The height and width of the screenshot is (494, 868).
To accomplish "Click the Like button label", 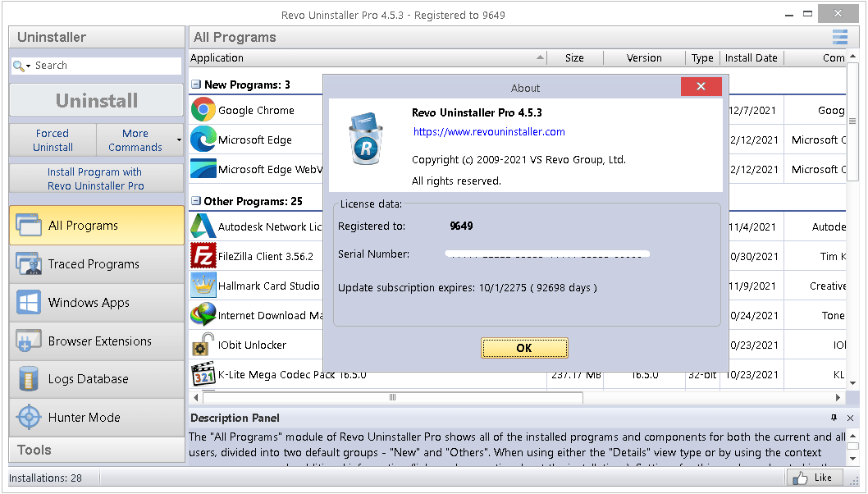I will tap(823, 478).
